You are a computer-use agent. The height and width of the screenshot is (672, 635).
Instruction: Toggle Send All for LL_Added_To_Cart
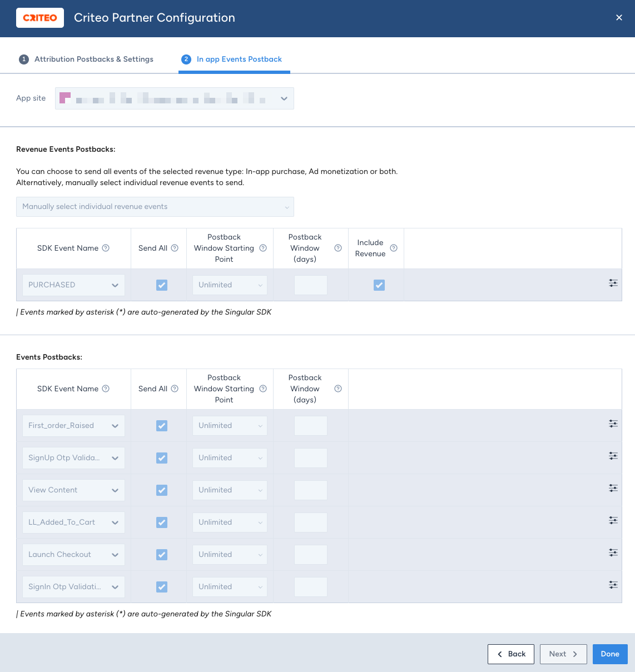[162, 522]
